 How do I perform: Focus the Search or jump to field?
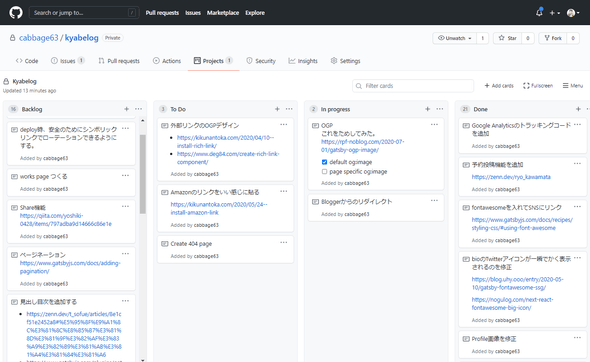(84, 12)
